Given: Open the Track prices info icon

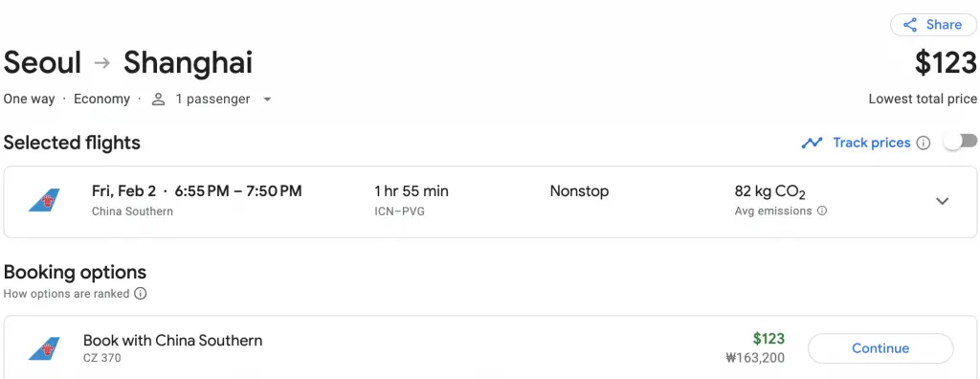Looking at the screenshot, I should pyautogui.click(x=923, y=144).
